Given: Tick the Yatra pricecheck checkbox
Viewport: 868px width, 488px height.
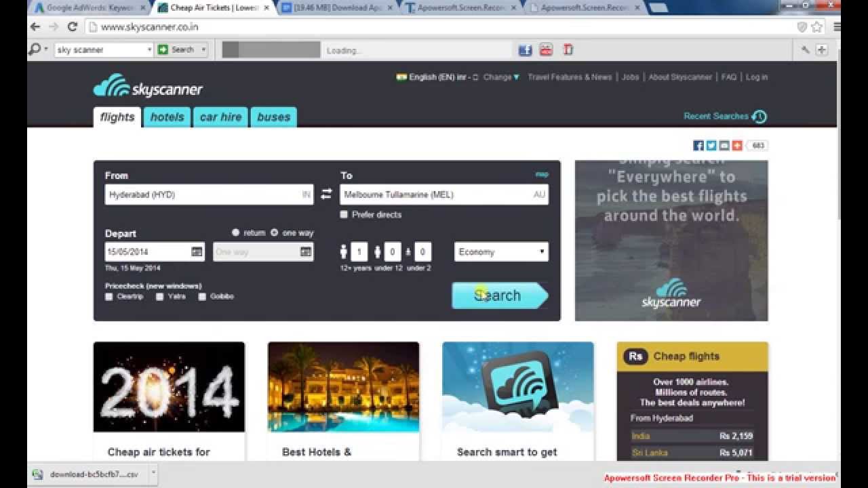Looking at the screenshot, I should [160, 297].
